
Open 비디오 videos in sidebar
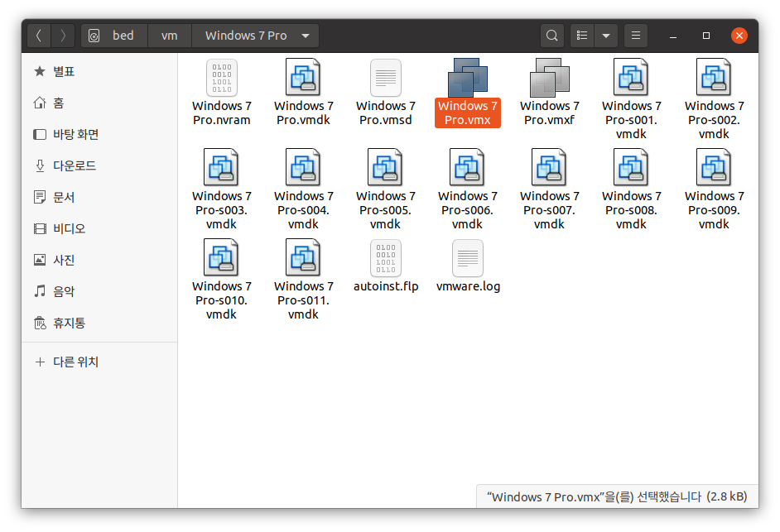click(99, 228)
